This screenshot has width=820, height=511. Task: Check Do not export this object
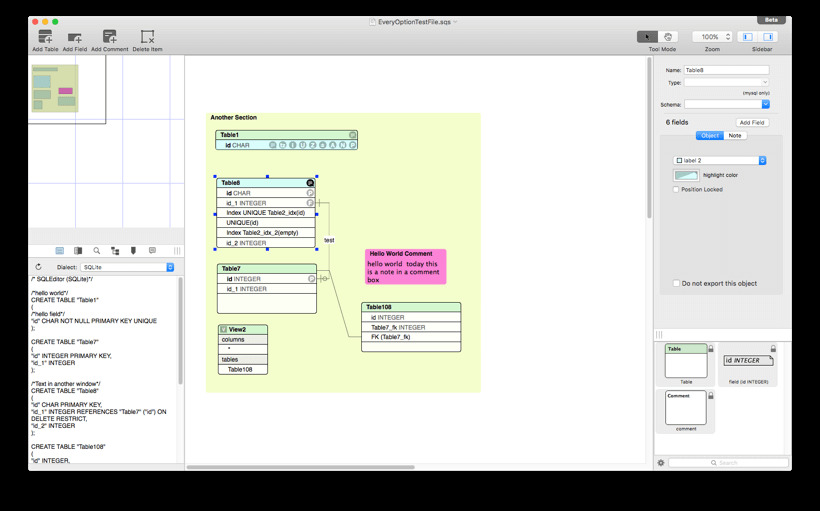676,283
